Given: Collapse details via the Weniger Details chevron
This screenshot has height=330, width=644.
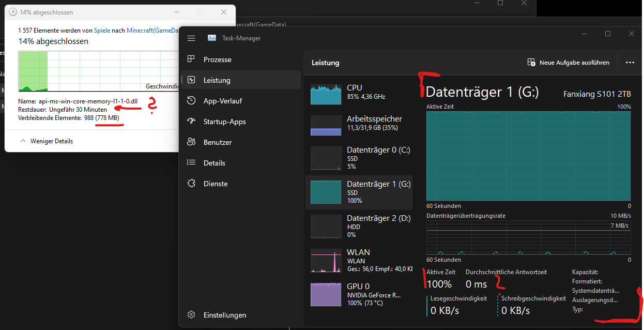Looking at the screenshot, I should click(23, 141).
